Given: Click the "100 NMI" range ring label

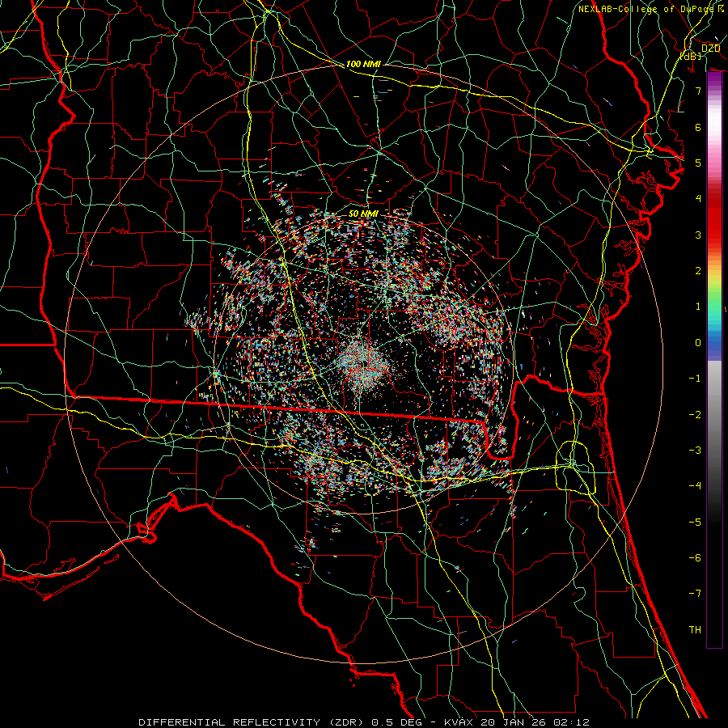Looking at the screenshot, I should 363,64.
